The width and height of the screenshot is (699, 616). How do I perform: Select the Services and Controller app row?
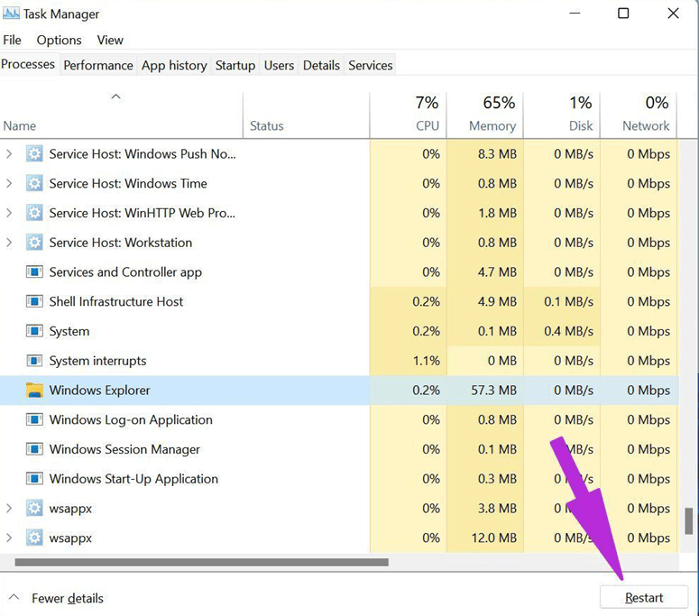click(339, 271)
